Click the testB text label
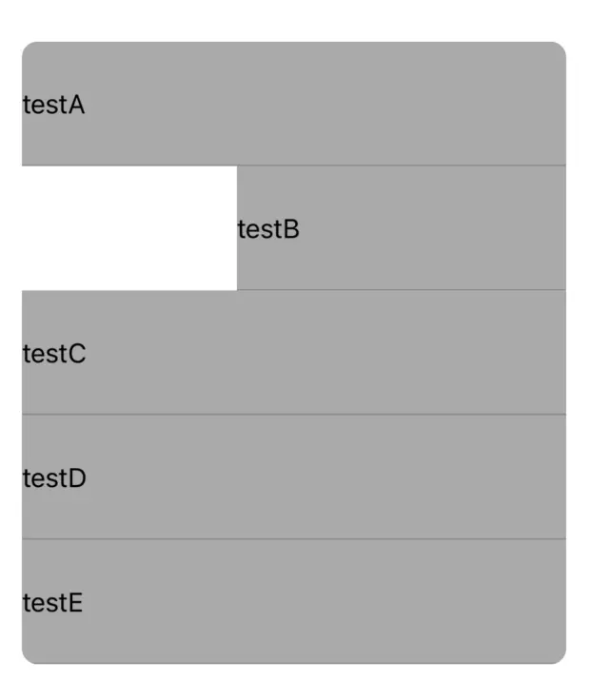The image size is (590, 700). pyautogui.click(x=268, y=230)
